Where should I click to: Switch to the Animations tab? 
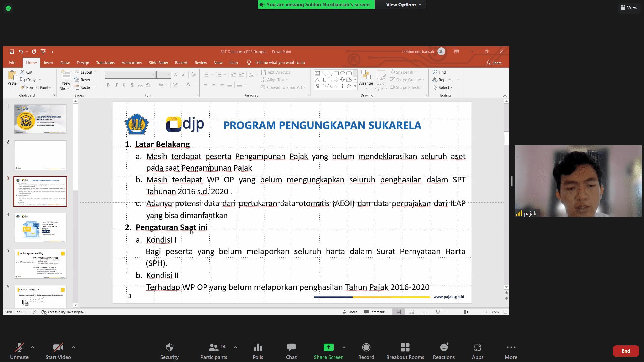[131, 63]
